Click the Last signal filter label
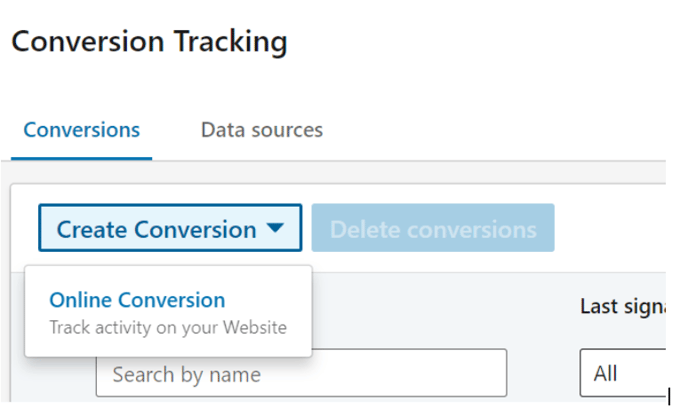This screenshot has height=416, width=688. tap(623, 307)
